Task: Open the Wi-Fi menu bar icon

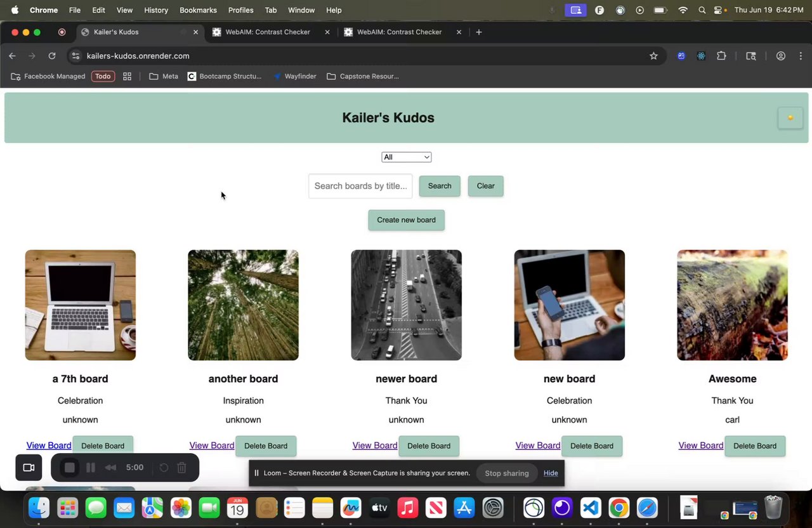Action: (x=683, y=10)
